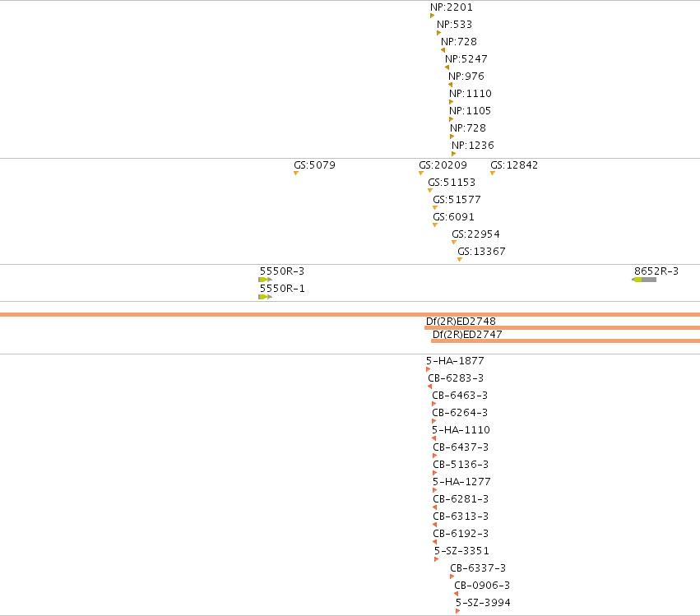The height and width of the screenshot is (616, 700).
Task: Click the 5550R-3 label
Action: point(281,271)
